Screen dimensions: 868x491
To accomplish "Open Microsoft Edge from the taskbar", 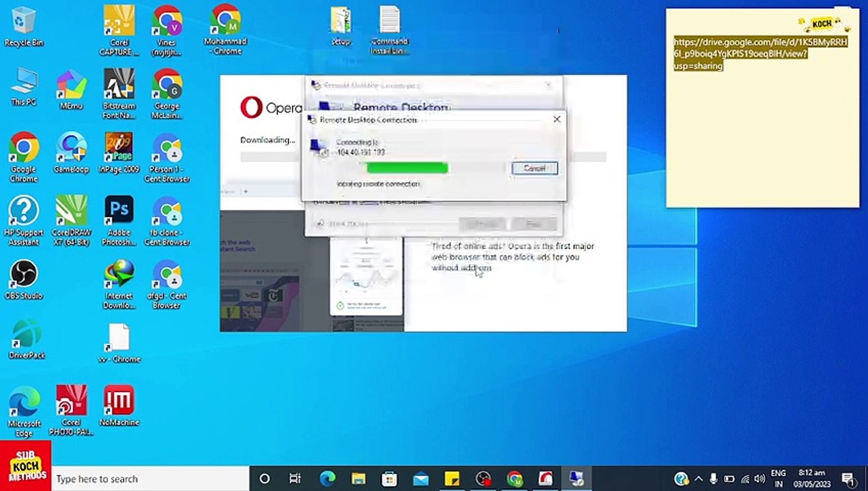I will click(327, 479).
